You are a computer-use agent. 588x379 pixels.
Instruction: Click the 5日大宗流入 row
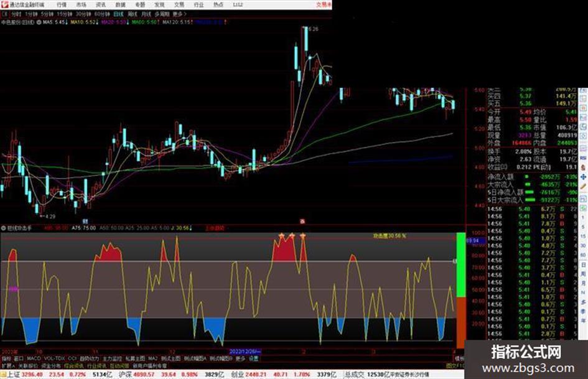(x=533, y=200)
